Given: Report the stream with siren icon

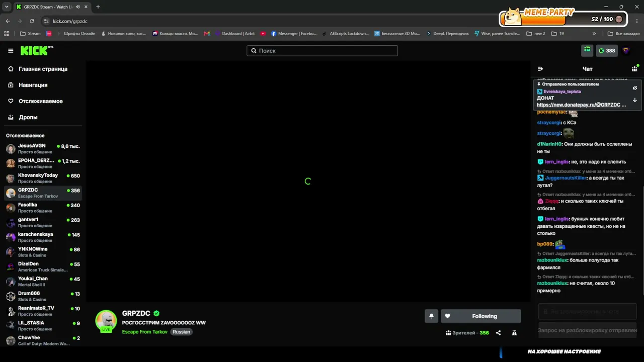Looking at the screenshot, I should point(514,333).
